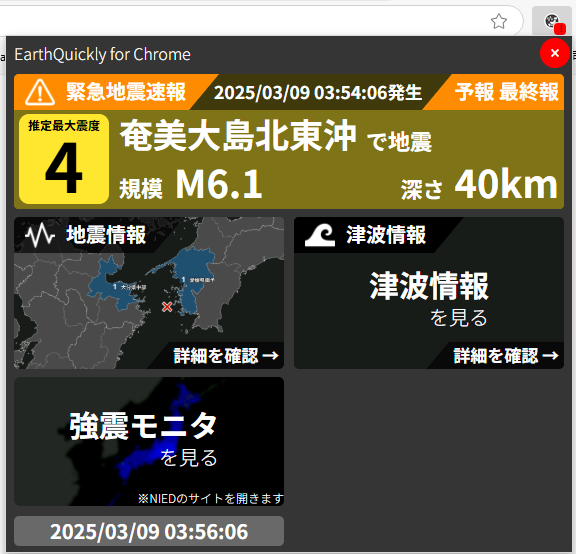The image size is (576, 554).
Task: Click the warning triangle alert icon
Action: 40,92
